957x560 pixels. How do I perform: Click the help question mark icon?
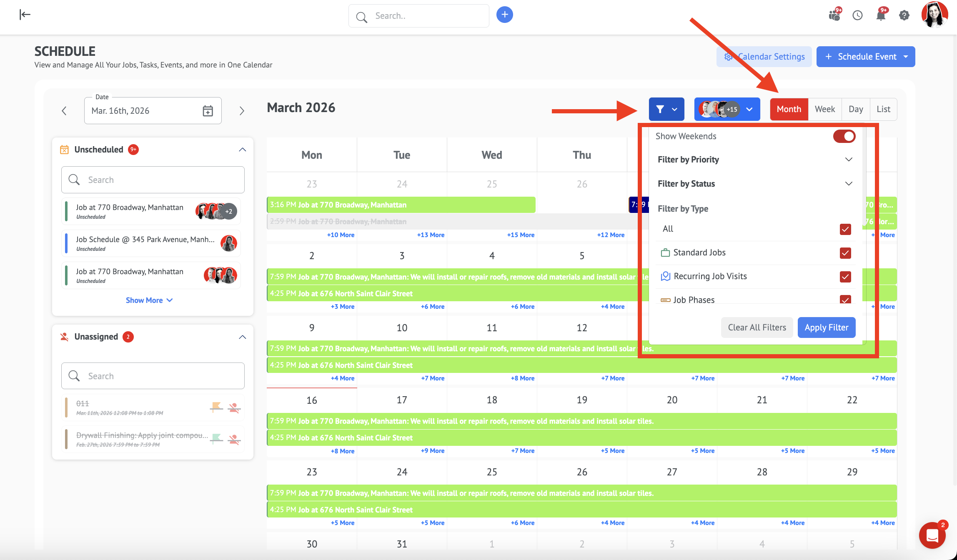point(904,16)
